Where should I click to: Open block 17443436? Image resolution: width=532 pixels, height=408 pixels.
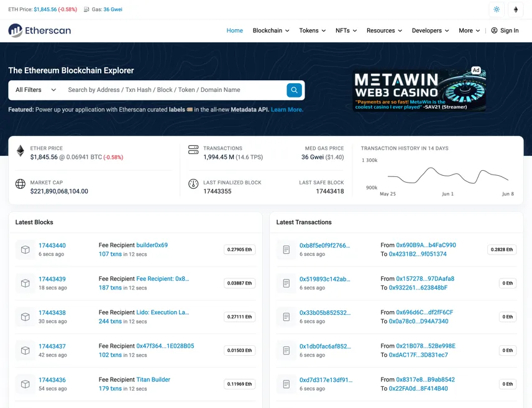[52, 380]
